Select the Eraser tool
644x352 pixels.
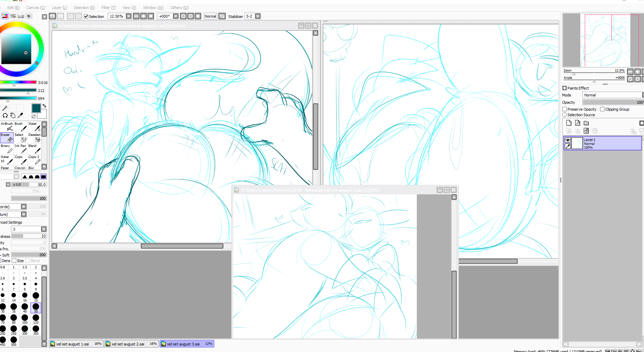click(7, 138)
